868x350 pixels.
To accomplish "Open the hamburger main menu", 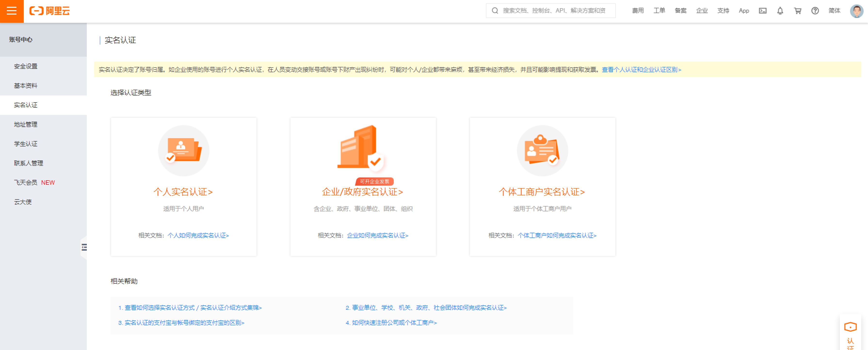I will click(11, 11).
